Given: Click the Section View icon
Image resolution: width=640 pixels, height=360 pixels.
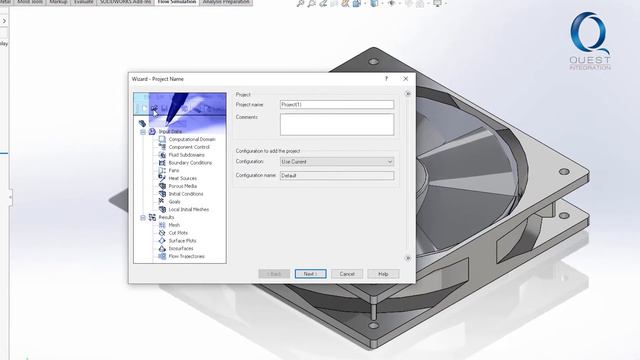Looking at the screenshot, I should point(334,4).
